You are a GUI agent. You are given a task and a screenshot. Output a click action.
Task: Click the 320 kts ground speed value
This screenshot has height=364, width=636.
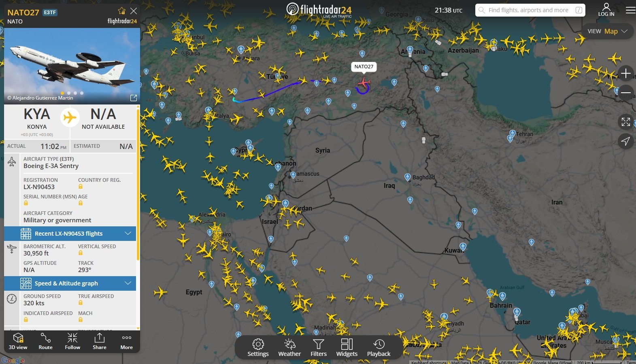click(34, 303)
